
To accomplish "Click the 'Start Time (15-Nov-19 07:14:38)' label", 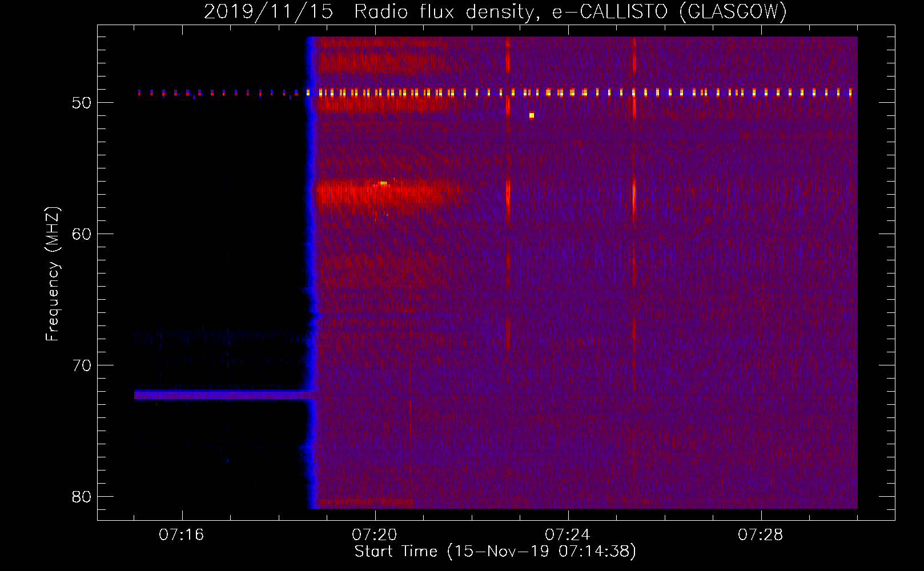I will [x=495, y=552].
